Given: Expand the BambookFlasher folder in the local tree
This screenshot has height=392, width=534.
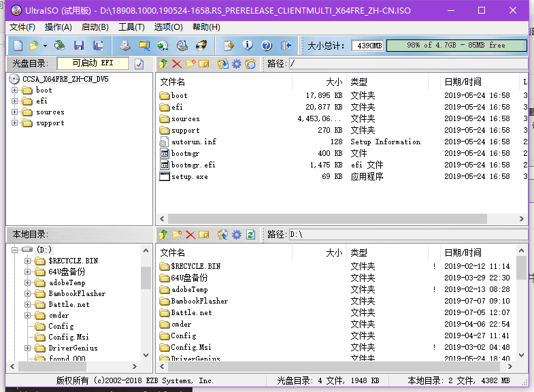Looking at the screenshot, I should coord(27,293).
